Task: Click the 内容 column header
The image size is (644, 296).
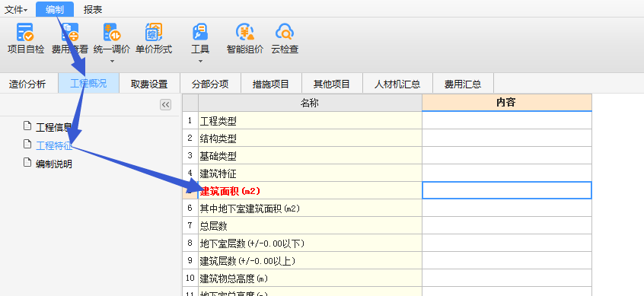Action: 507,103
